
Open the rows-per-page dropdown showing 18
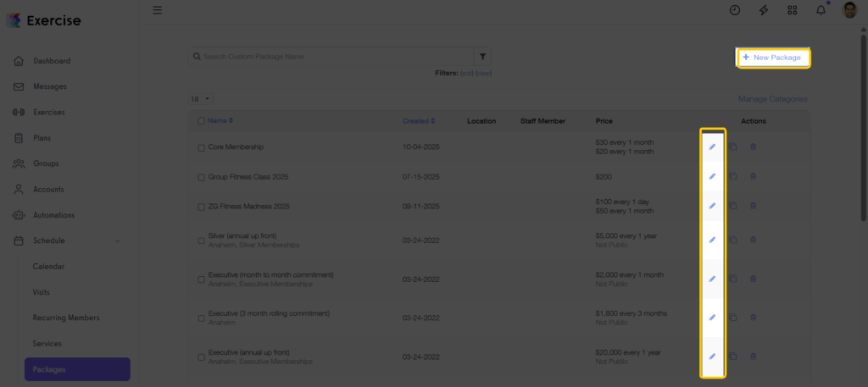point(200,99)
